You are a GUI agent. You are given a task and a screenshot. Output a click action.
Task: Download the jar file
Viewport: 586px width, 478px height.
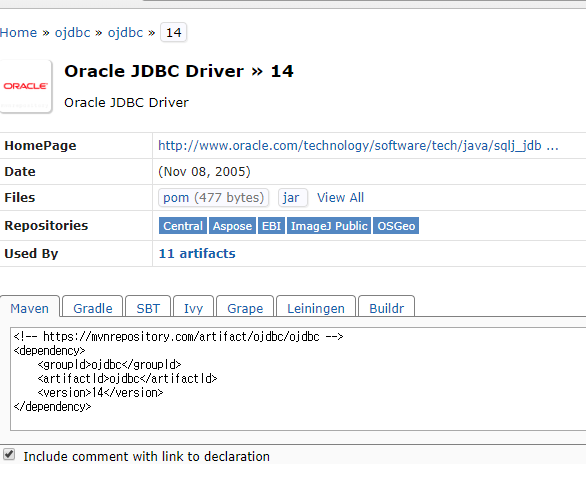point(293,197)
